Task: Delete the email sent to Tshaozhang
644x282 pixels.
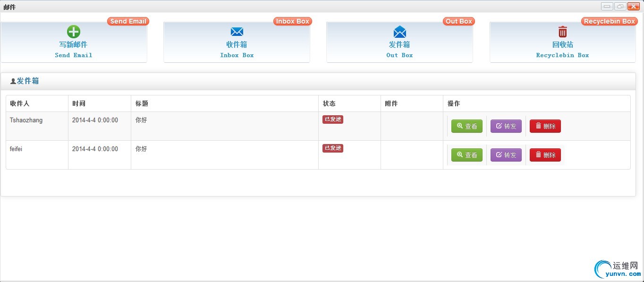Action: coord(545,126)
